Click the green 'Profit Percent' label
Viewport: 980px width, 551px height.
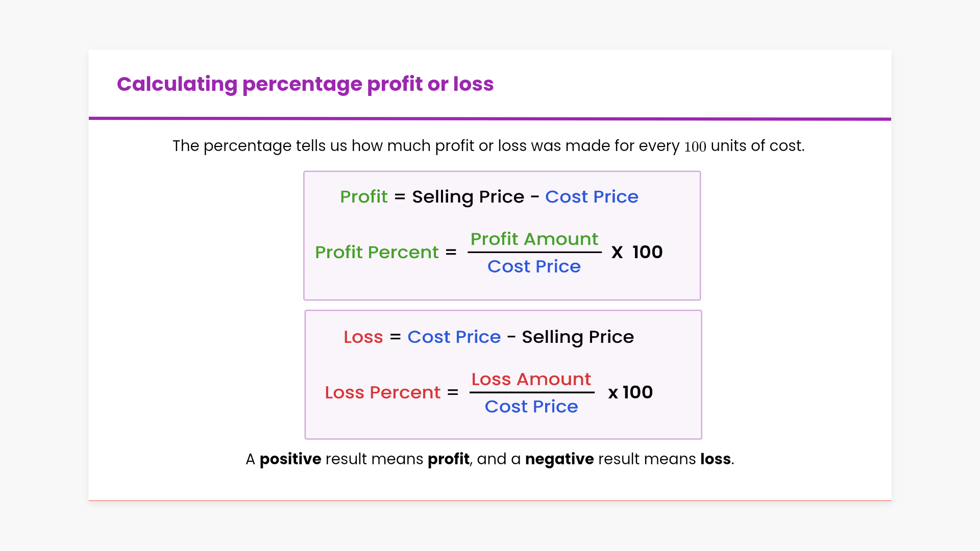pos(377,252)
